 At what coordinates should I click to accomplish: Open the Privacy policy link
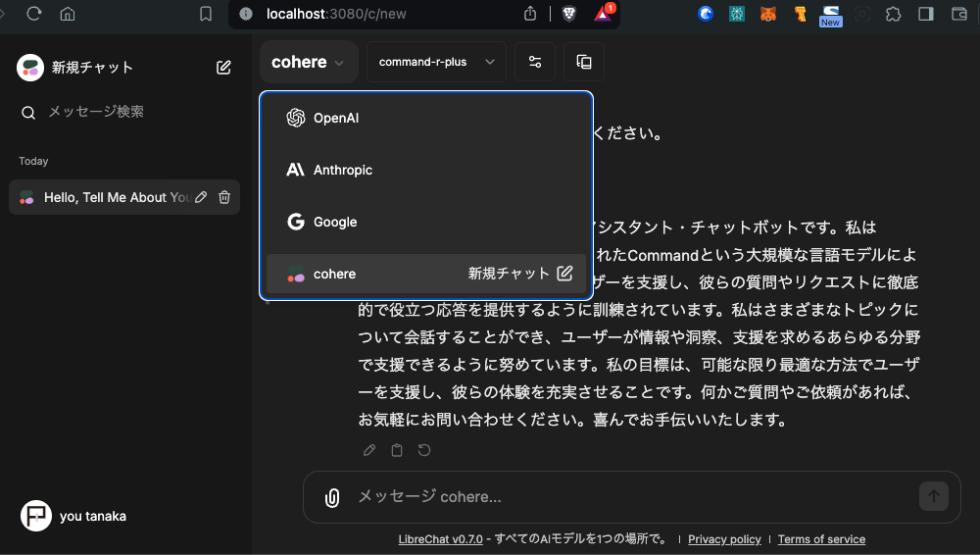[x=724, y=539]
